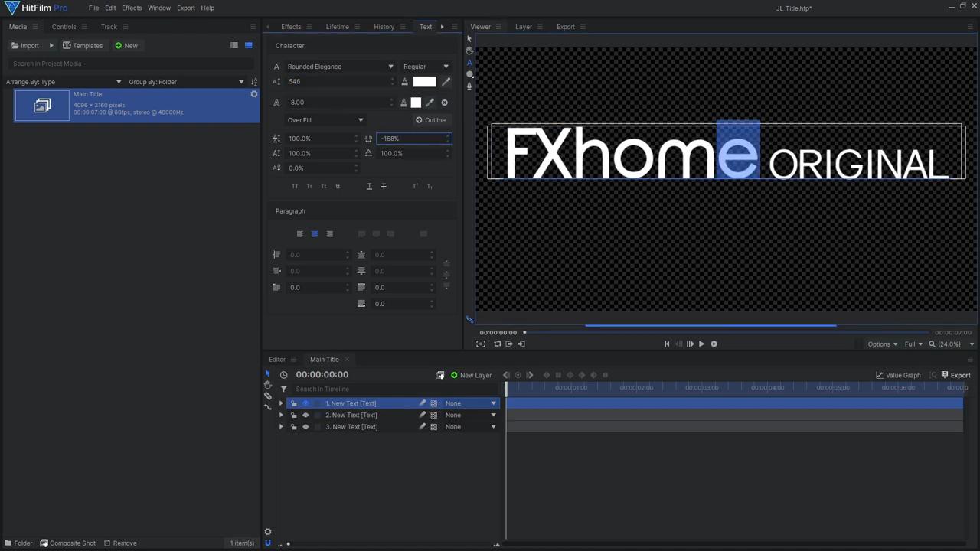The image size is (980, 551).
Task: Open blend mode dropdown for layer 3
Action: 471,427
